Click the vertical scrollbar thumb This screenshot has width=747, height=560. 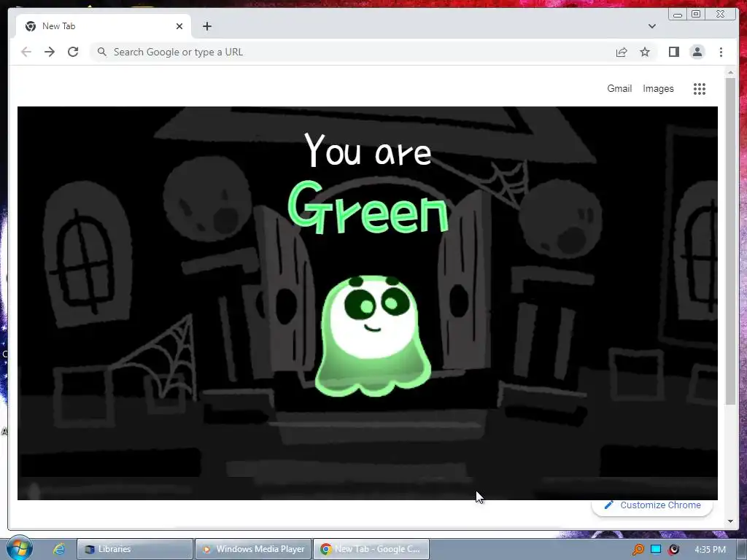tap(730, 241)
